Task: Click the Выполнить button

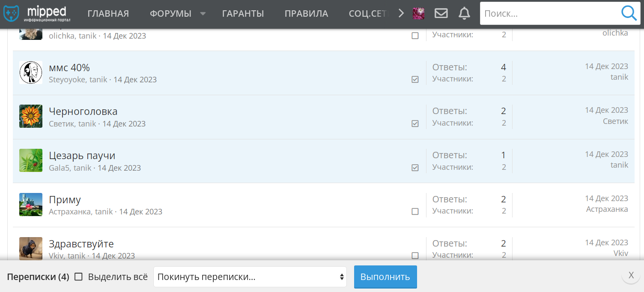Action: point(385,277)
